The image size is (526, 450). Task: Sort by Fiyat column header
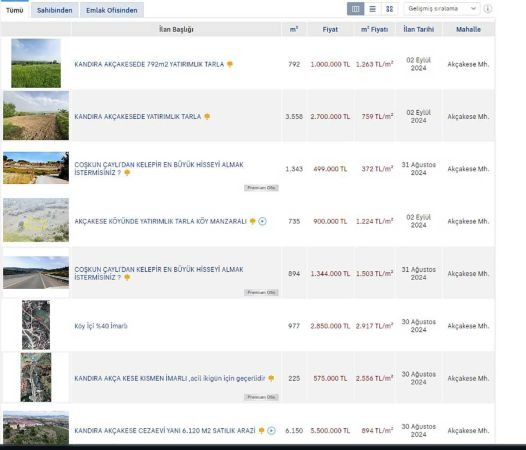coord(330,29)
